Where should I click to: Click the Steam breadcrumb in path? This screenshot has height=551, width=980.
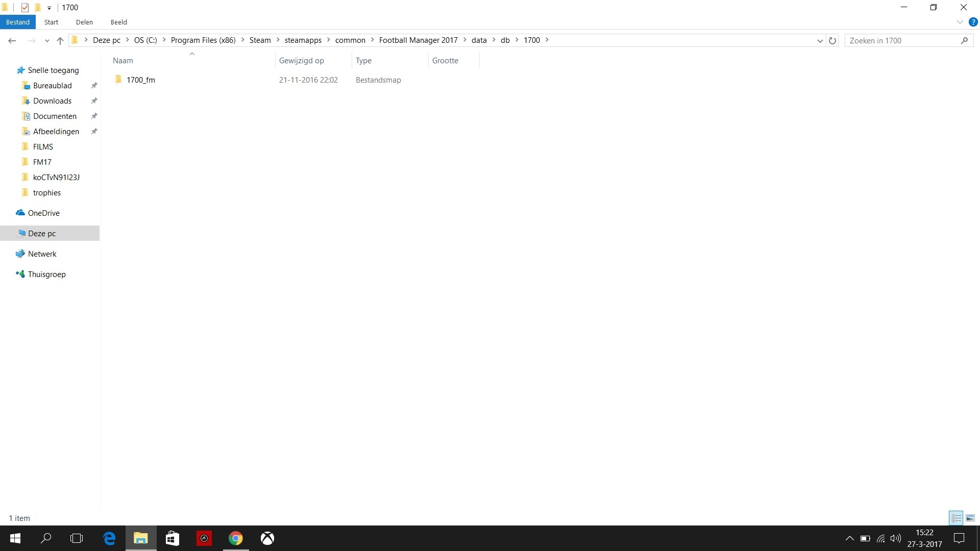[x=260, y=40]
